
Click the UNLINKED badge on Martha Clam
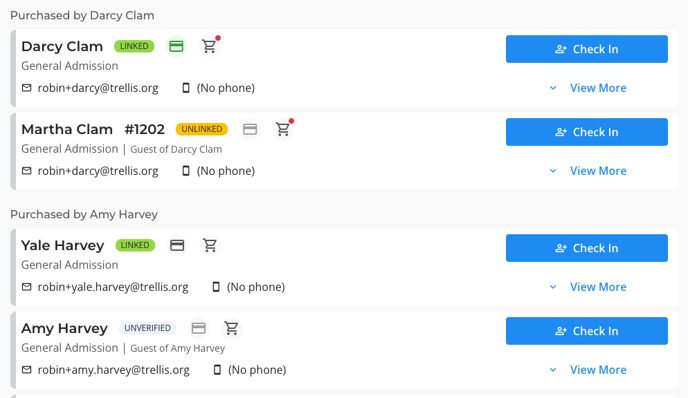pos(202,129)
